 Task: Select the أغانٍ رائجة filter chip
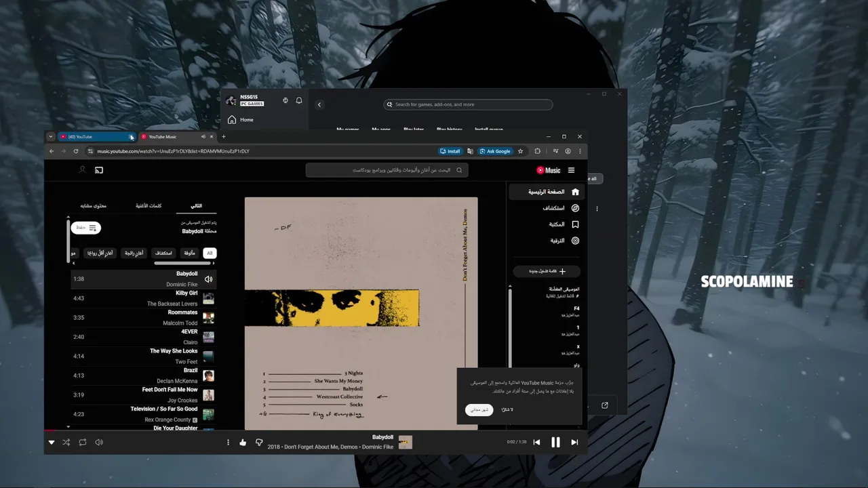click(x=134, y=253)
